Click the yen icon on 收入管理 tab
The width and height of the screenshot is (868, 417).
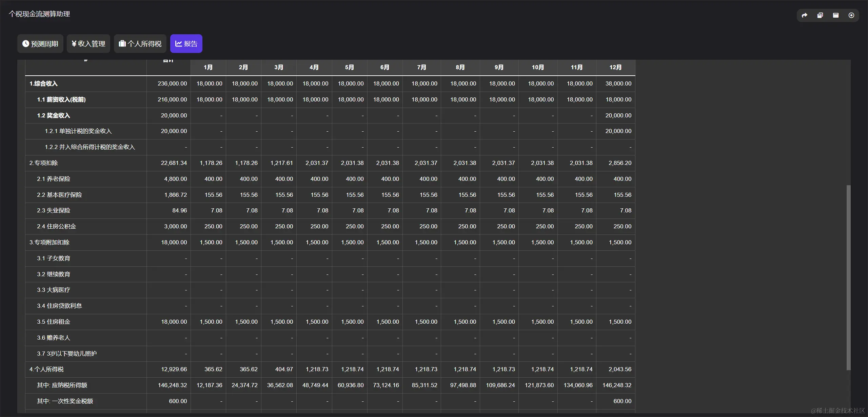[x=74, y=43]
